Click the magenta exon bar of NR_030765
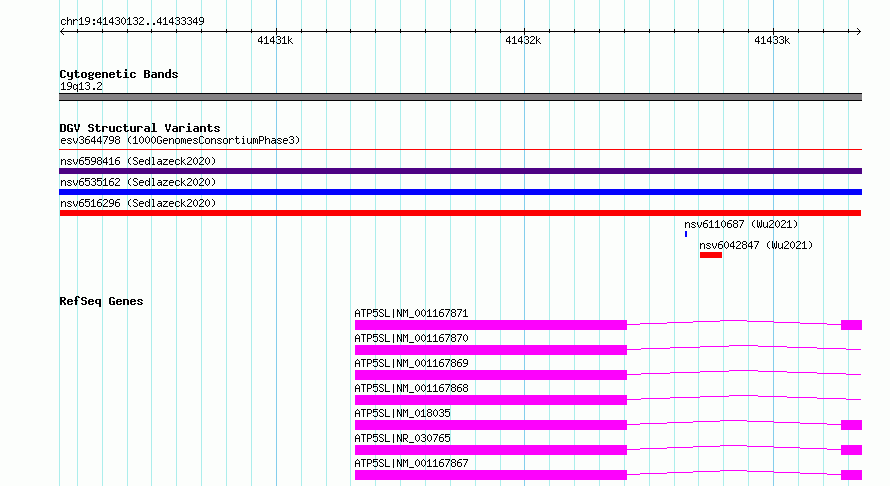 click(x=491, y=450)
